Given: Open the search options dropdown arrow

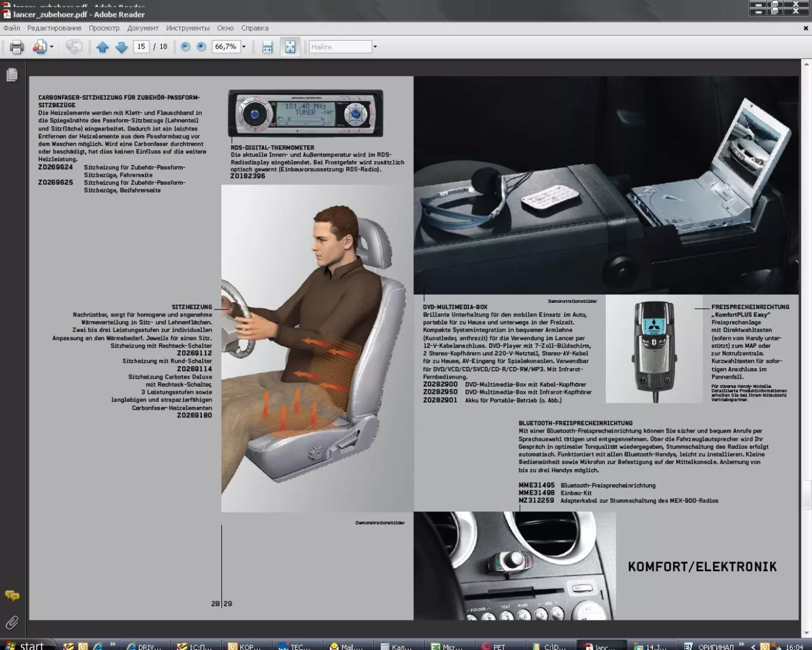Looking at the screenshot, I should [375, 47].
